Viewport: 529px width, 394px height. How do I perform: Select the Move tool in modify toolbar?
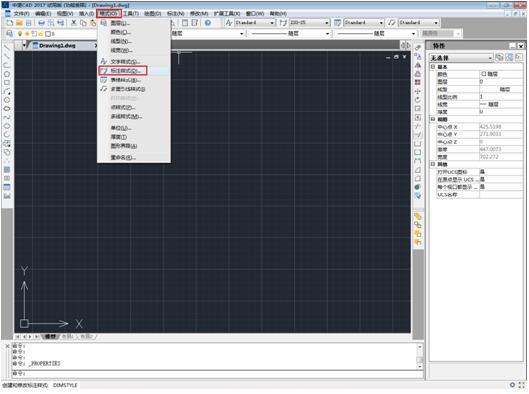point(418,91)
